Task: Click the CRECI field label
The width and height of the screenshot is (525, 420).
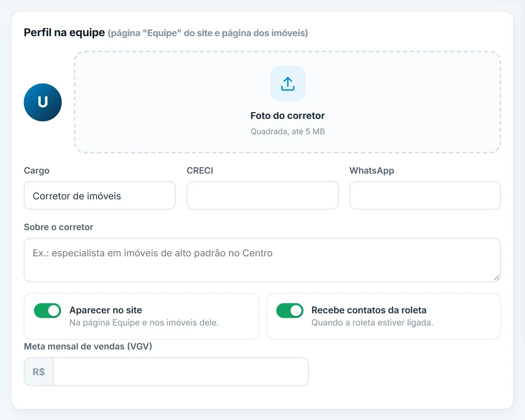Action: tap(200, 170)
